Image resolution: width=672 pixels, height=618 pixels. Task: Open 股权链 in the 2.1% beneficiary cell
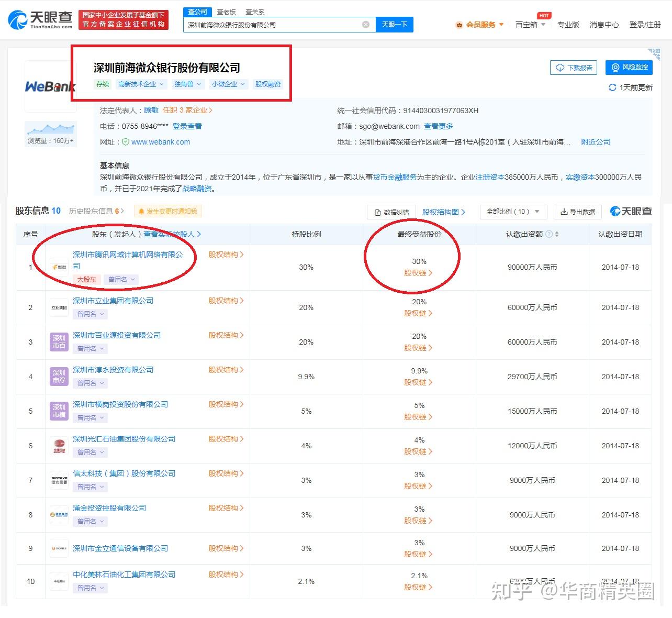[419, 587]
